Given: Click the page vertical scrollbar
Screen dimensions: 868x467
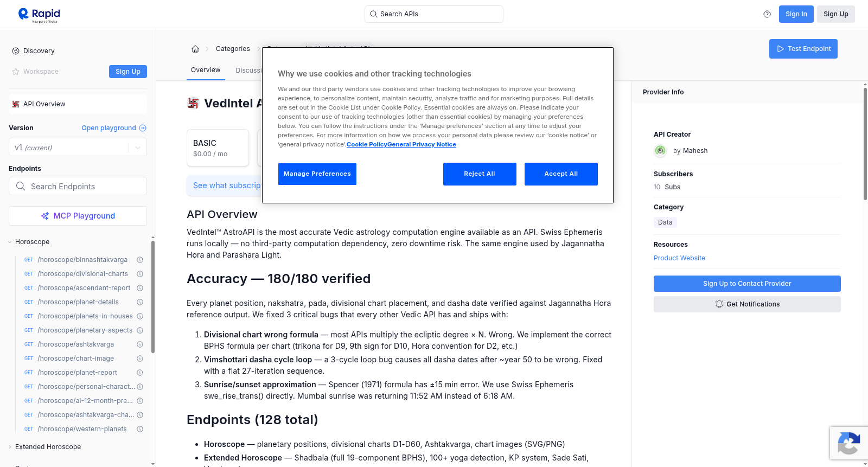Looking at the screenshot, I should pyautogui.click(x=865, y=144).
